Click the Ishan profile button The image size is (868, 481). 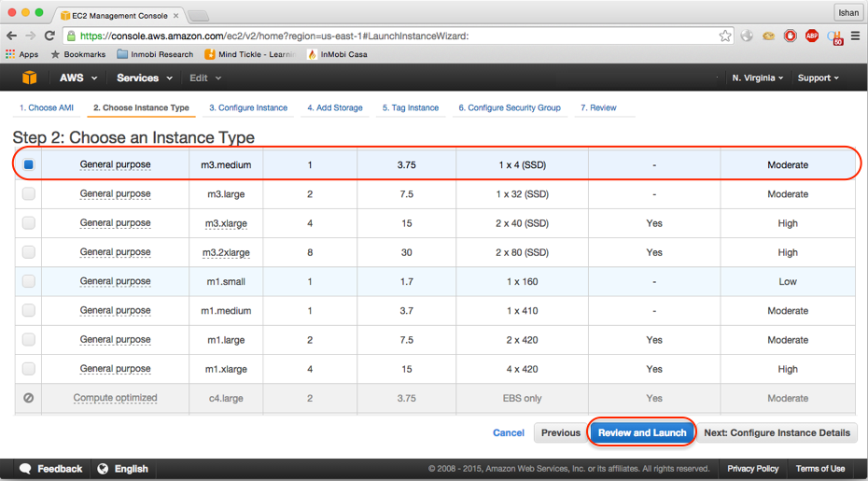(848, 13)
